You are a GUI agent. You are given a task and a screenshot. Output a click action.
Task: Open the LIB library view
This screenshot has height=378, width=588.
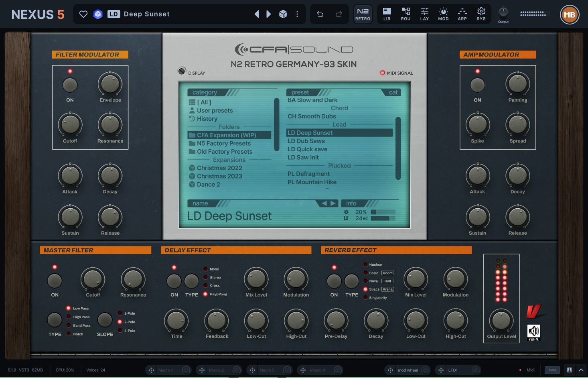coord(387,14)
